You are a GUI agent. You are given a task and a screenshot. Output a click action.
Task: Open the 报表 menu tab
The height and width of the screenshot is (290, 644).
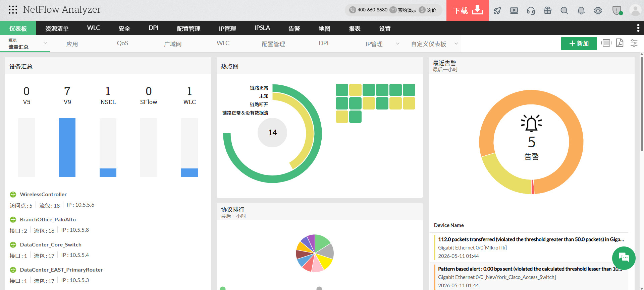(x=355, y=28)
